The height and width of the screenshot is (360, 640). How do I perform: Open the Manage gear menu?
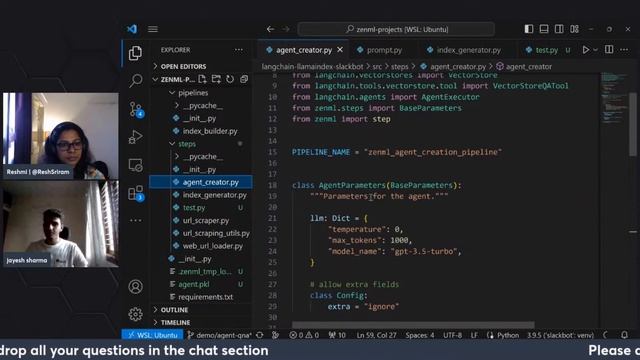point(136,314)
